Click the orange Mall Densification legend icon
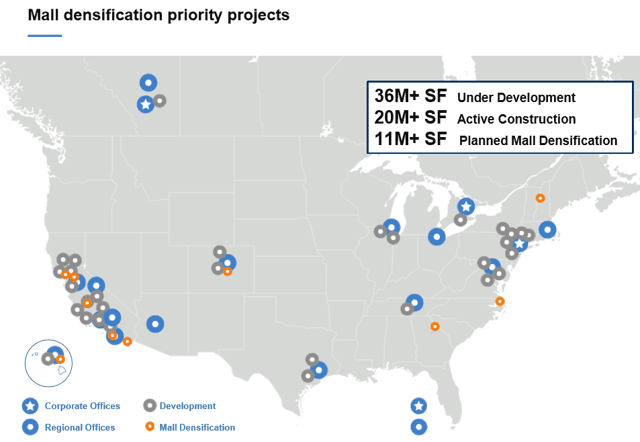The width and height of the screenshot is (640, 442). [x=150, y=426]
